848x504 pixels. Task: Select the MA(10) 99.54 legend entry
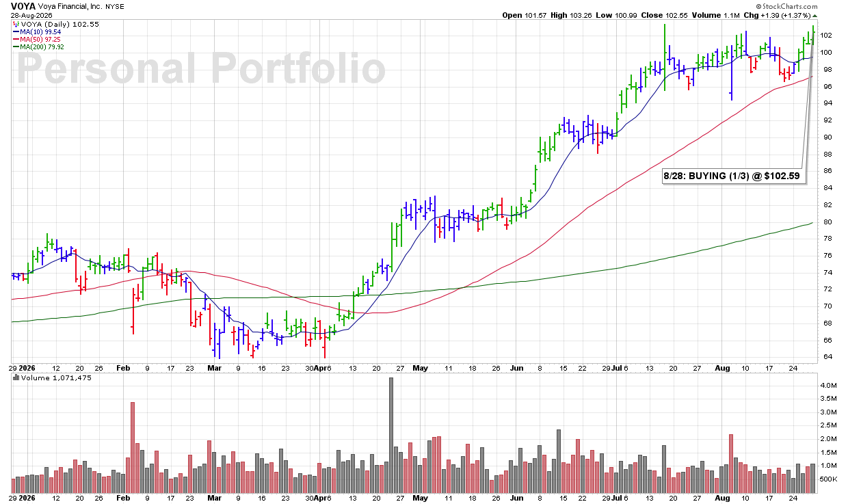41,32
